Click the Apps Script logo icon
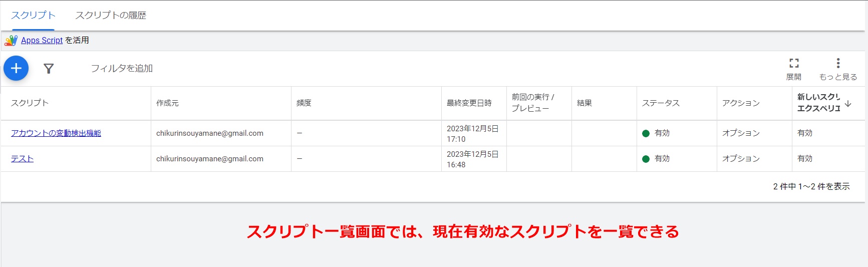The height and width of the screenshot is (267, 868). (x=11, y=40)
